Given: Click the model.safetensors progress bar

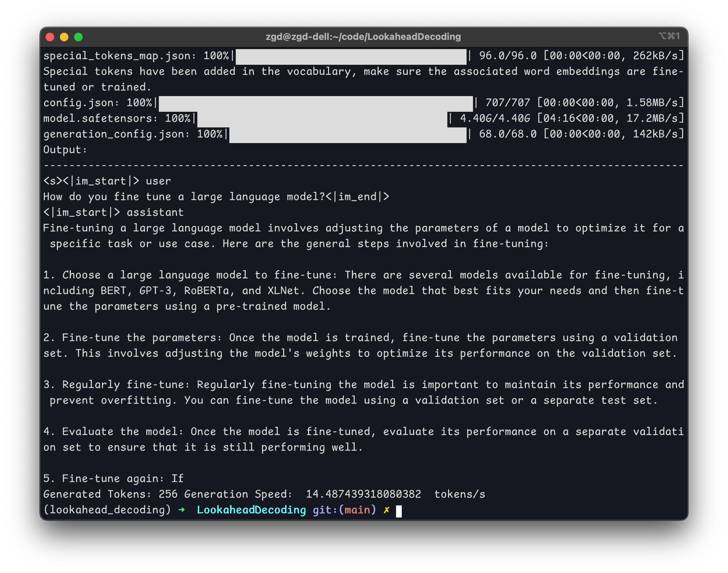Looking at the screenshot, I should [x=322, y=119].
